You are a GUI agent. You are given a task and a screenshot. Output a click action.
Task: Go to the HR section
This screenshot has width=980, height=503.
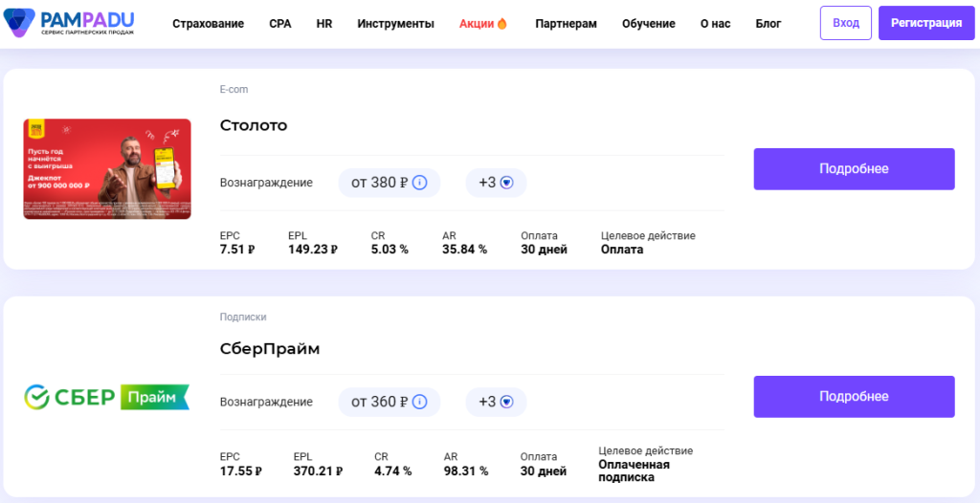(324, 24)
